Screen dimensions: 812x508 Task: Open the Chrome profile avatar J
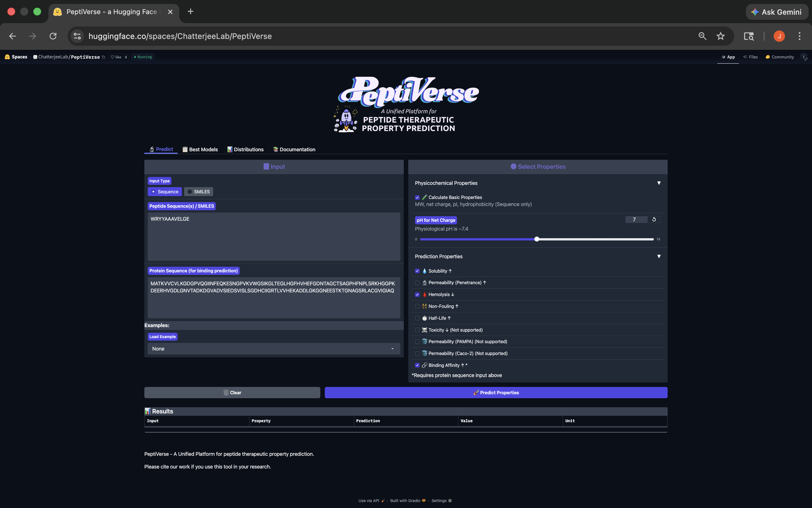coord(779,36)
